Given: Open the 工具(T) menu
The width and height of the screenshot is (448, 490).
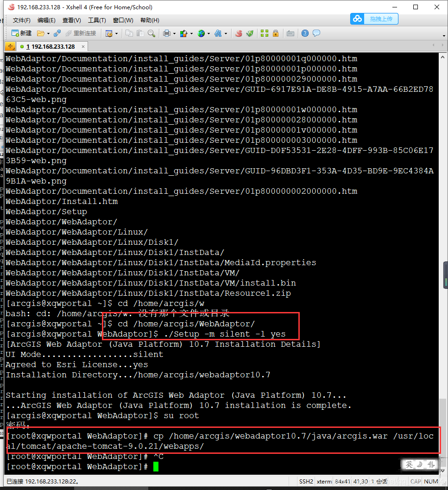Looking at the screenshot, I should point(97,20).
